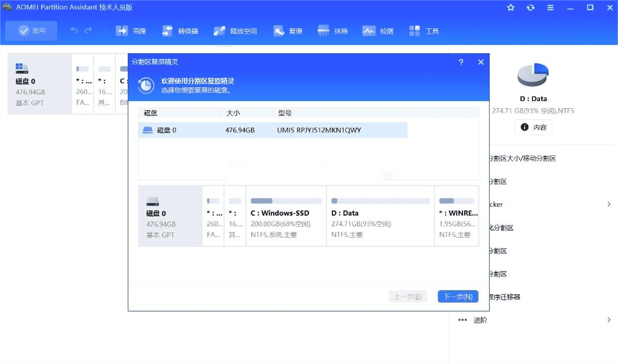Click the Disk 0 icon in main window panel
The width and height of the screenshot is (618, 364).
[x=22, y=68]
